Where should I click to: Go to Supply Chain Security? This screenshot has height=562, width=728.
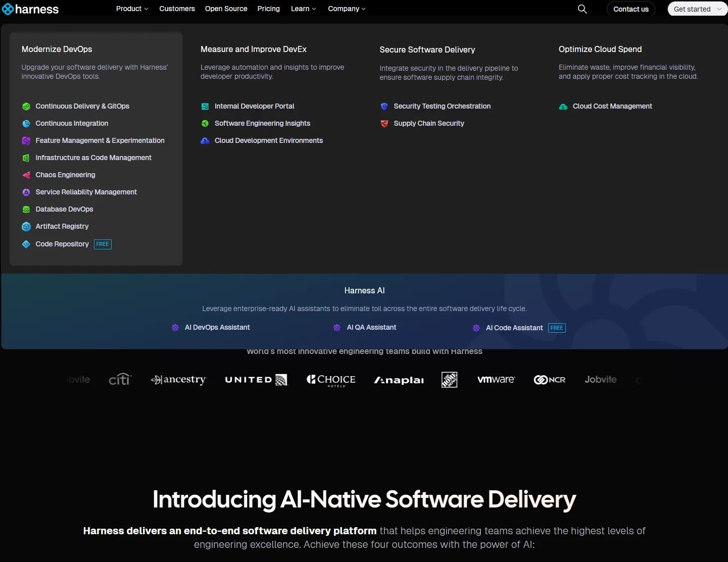coord(429,124)
